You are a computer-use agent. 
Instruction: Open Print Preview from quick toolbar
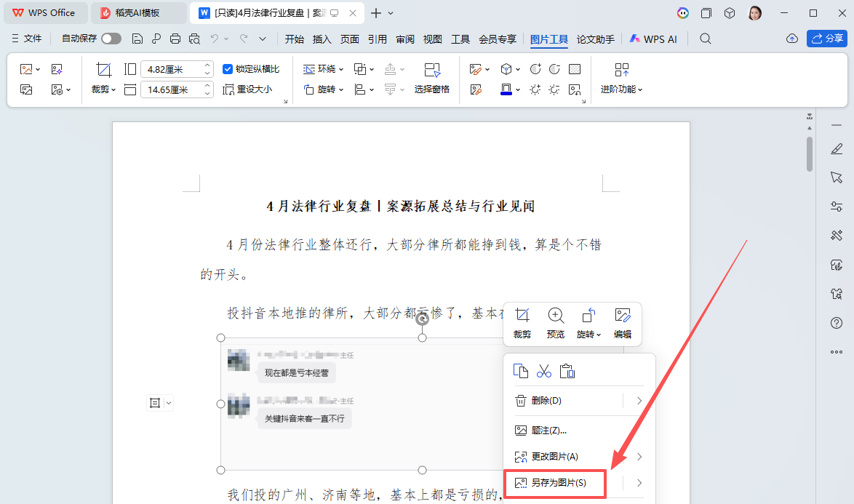tap(194, 39)
